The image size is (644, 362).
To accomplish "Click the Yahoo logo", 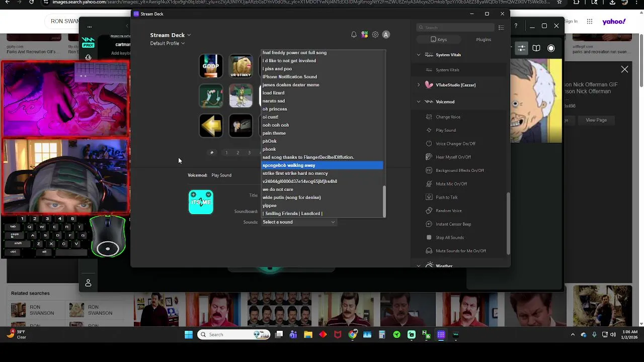I will [614, 22].
